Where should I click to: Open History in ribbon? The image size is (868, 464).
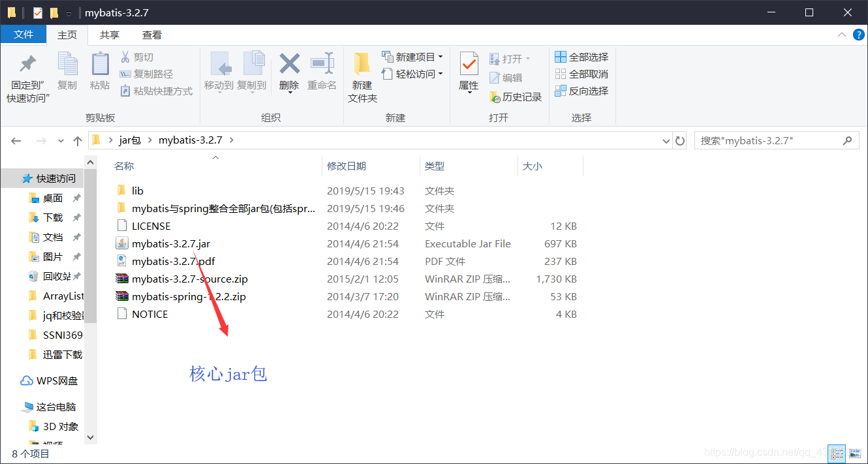pos(516,97)
